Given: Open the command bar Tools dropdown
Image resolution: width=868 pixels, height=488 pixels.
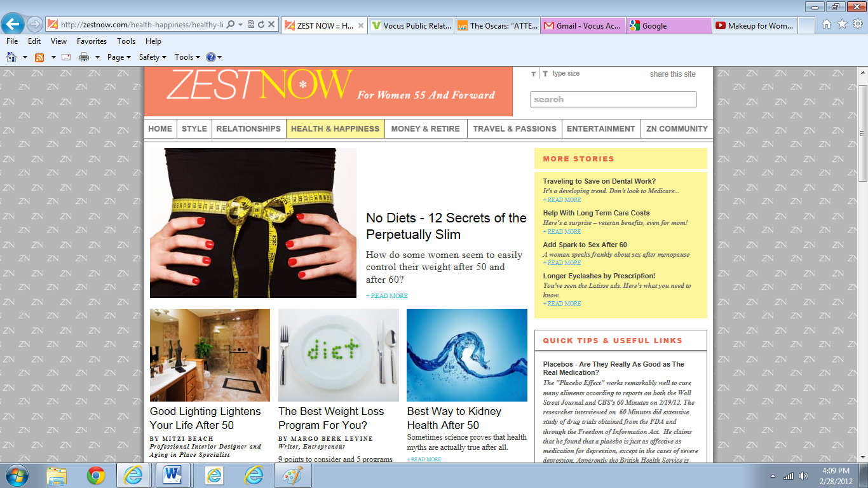Looking at the screenshot, I should click(187, 57).
